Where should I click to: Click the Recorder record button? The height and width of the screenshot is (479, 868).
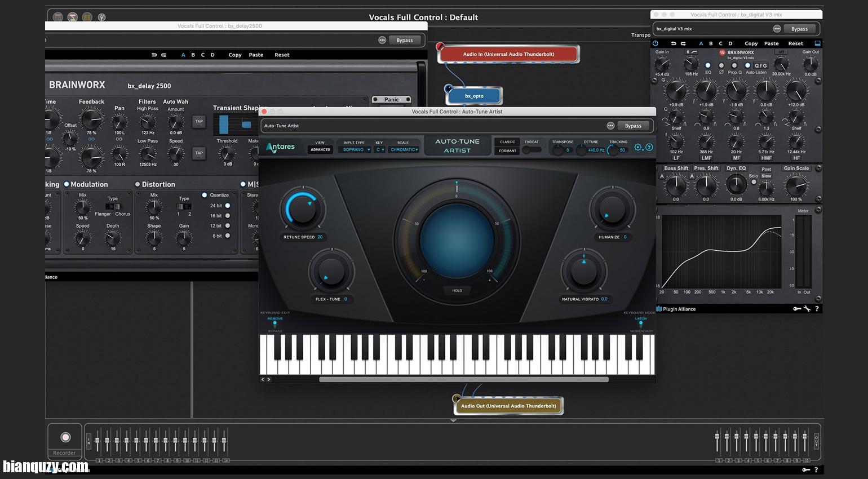point(65,437)
